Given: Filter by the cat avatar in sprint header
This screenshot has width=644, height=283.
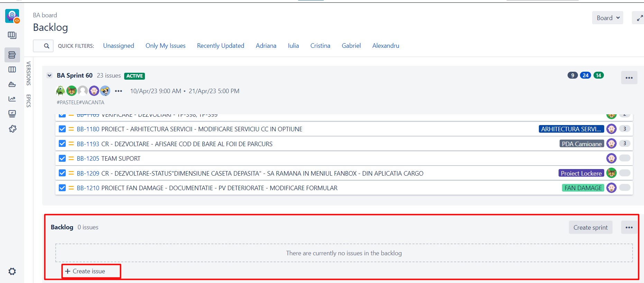Looking at the screenshot, I should coord(72,91).
